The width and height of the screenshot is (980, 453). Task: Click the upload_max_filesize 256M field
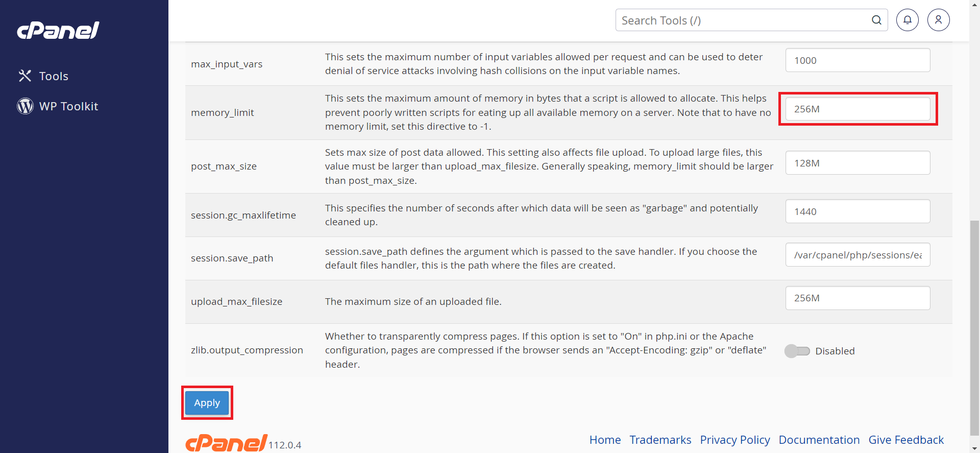tap(857, 298)
